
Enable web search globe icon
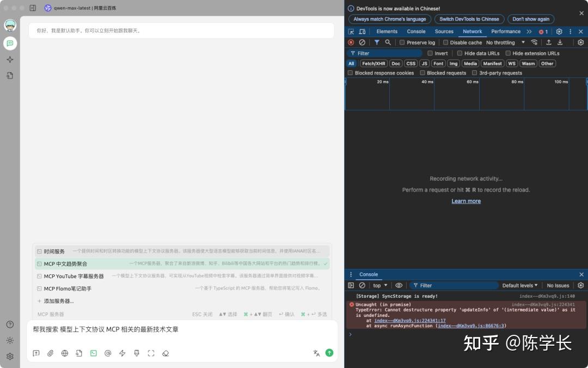65,353
